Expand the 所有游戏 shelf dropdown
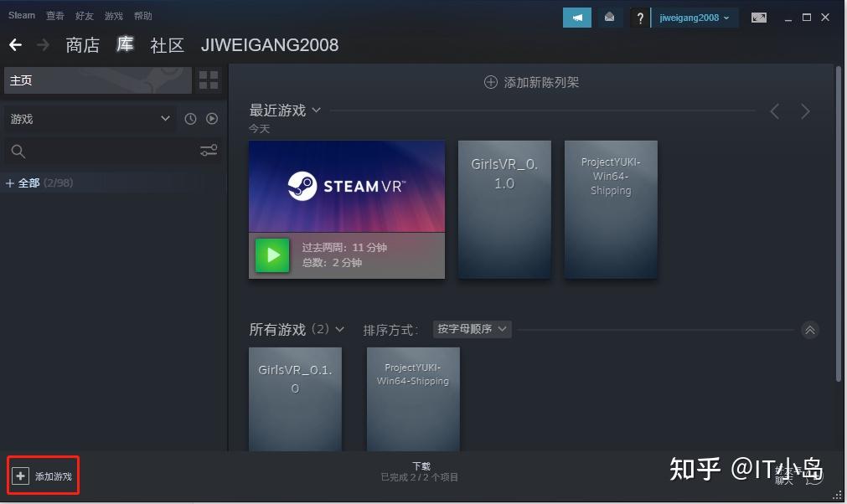The height and width of the screenshot is (504, 847). click(x=340, y=329)
